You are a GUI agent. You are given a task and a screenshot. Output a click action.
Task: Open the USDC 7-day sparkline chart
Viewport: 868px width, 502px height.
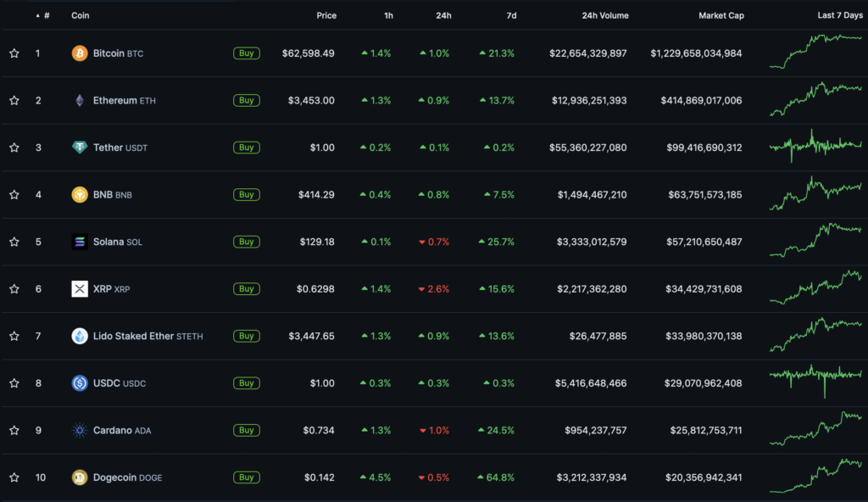[815, 382]
